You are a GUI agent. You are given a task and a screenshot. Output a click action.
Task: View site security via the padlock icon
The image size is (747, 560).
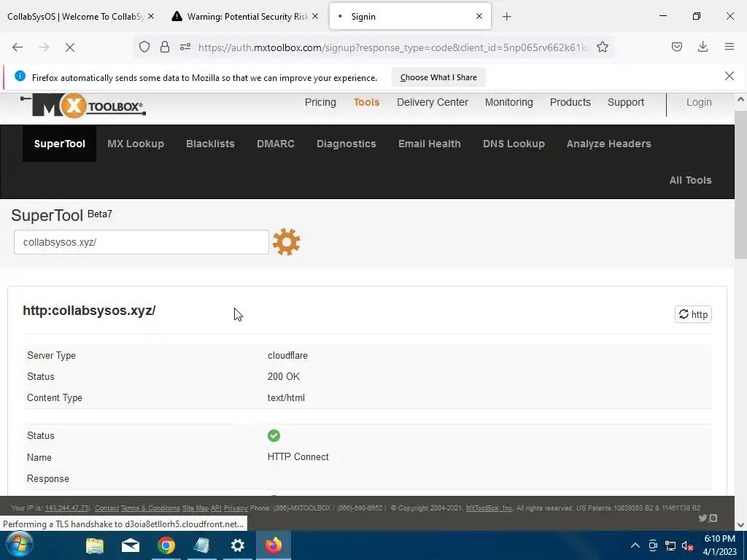tap(165, 47)
